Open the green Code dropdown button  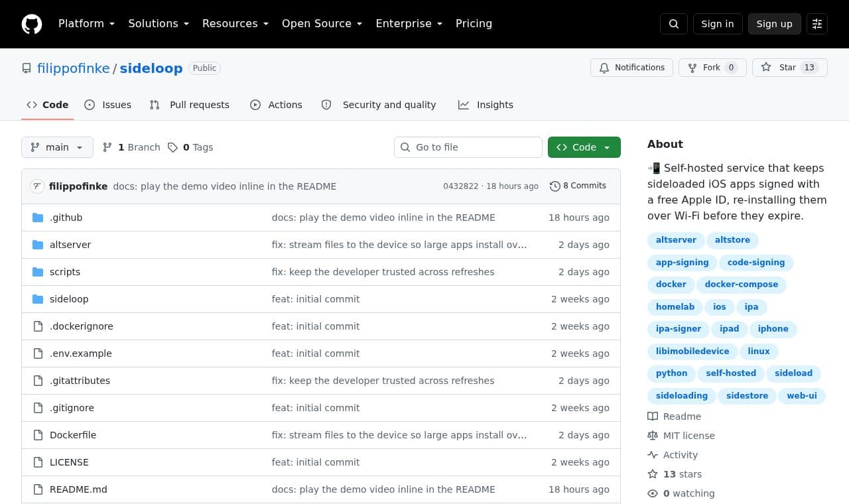pos(584,147)
